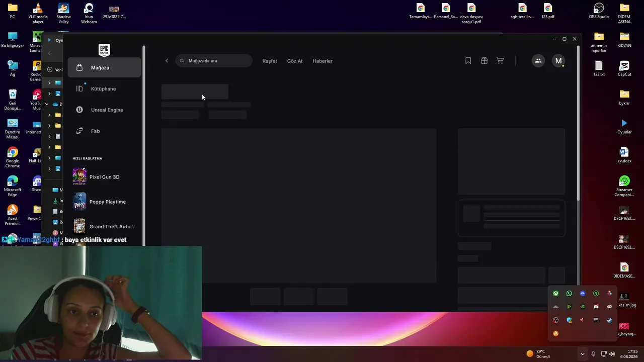Image resolution: width=644 pixels, height=362 pixels.
Task: Open the Fab section
Action: (x=104, y=131)
